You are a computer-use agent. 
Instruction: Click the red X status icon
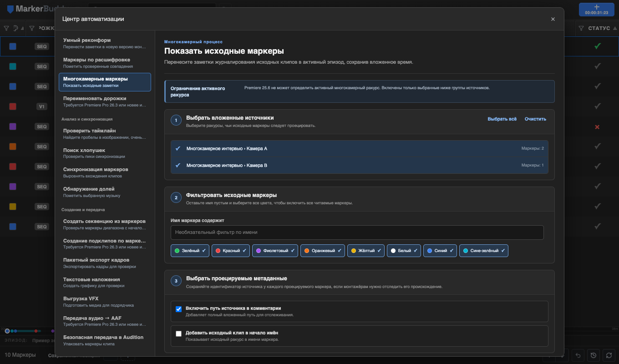[598, 126]
